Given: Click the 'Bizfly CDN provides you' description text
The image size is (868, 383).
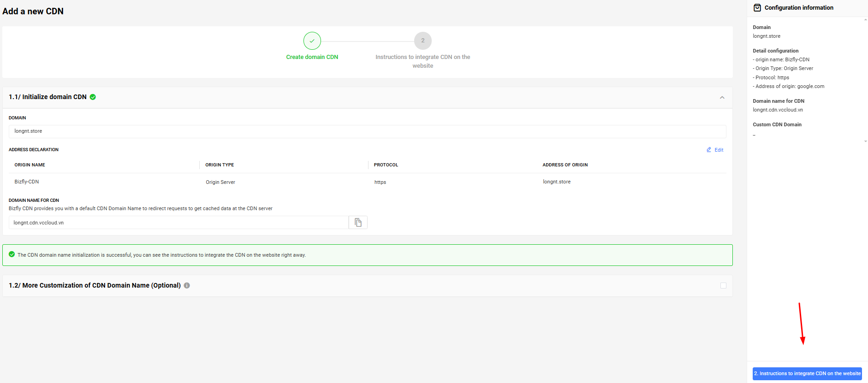Looking at the screenshot, I should click(141, 208).
